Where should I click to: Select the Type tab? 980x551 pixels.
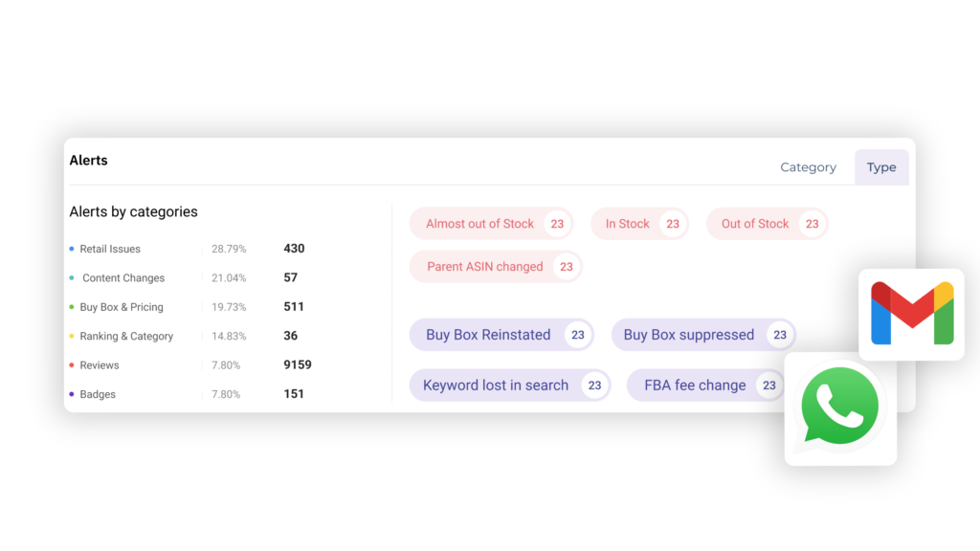[x=881, y=167]
